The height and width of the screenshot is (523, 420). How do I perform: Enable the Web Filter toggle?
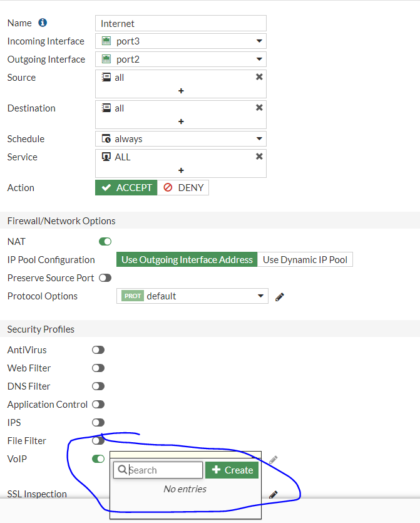coord(98,368)
